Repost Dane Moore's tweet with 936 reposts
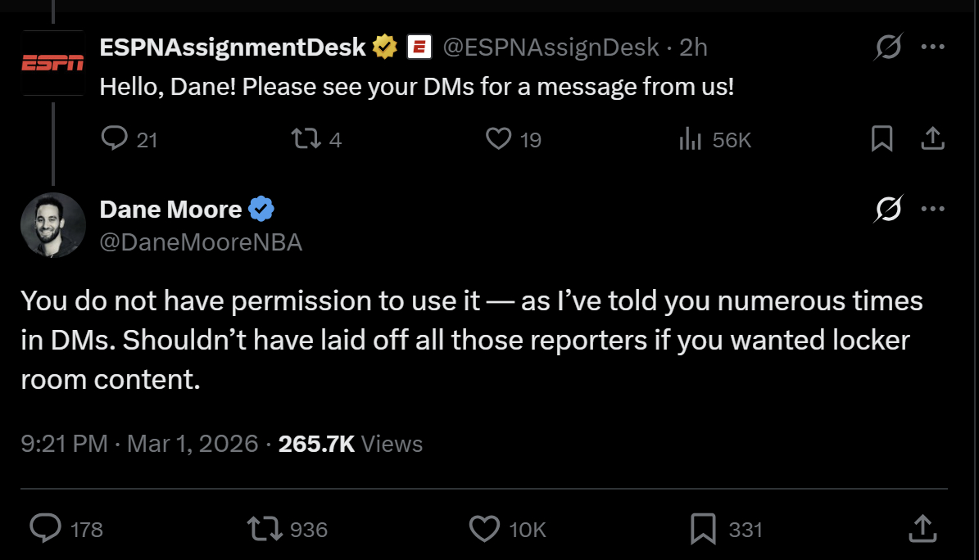The image size is (979, 560). [x=265, y=528]
